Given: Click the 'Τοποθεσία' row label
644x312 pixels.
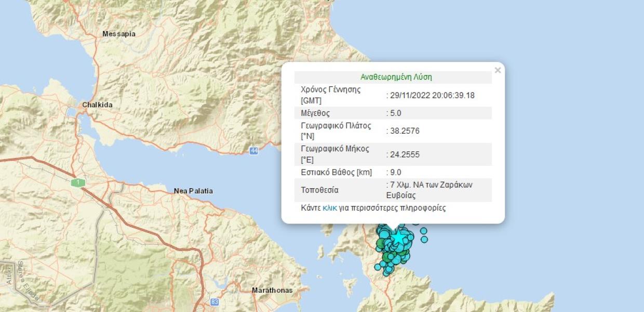Looking at the screenshot, I should [x=320, y=190].
